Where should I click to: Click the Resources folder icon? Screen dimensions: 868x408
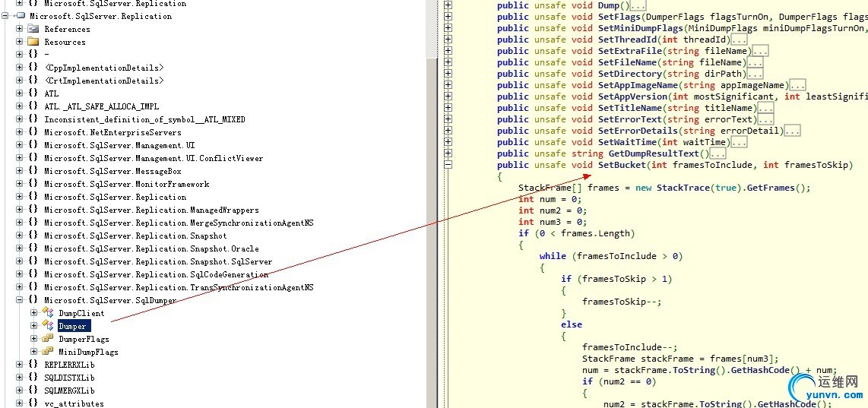33,42
